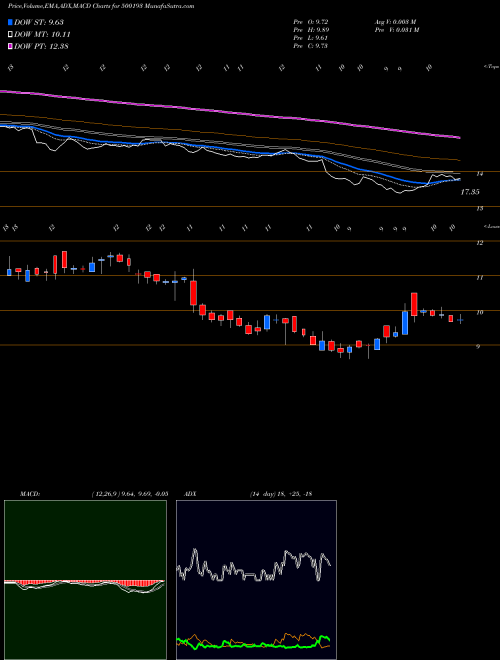500x660 pixels.
Task: Click the 13 axis label on EMA chart
Action: (480, 208)
